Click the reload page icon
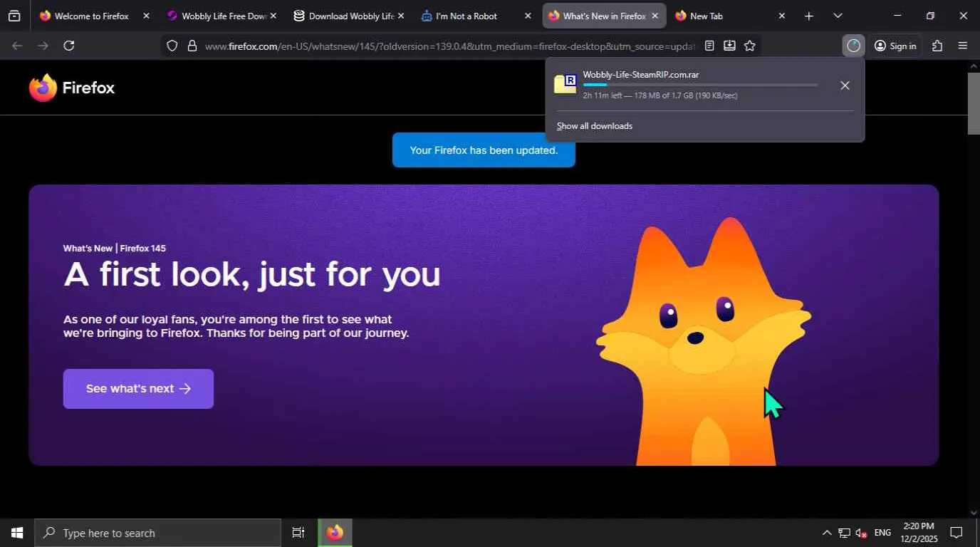 pos(69,46)
